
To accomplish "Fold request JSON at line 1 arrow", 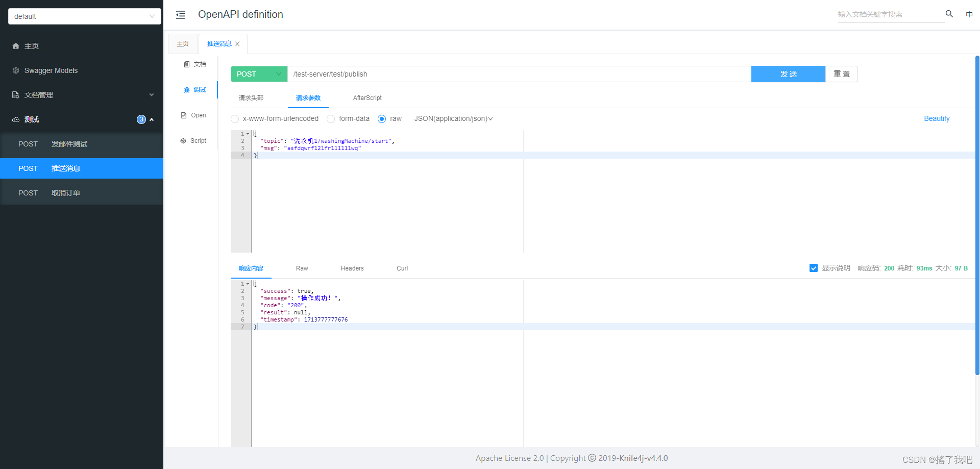I will pyautogui.click(x=248, y=134).
